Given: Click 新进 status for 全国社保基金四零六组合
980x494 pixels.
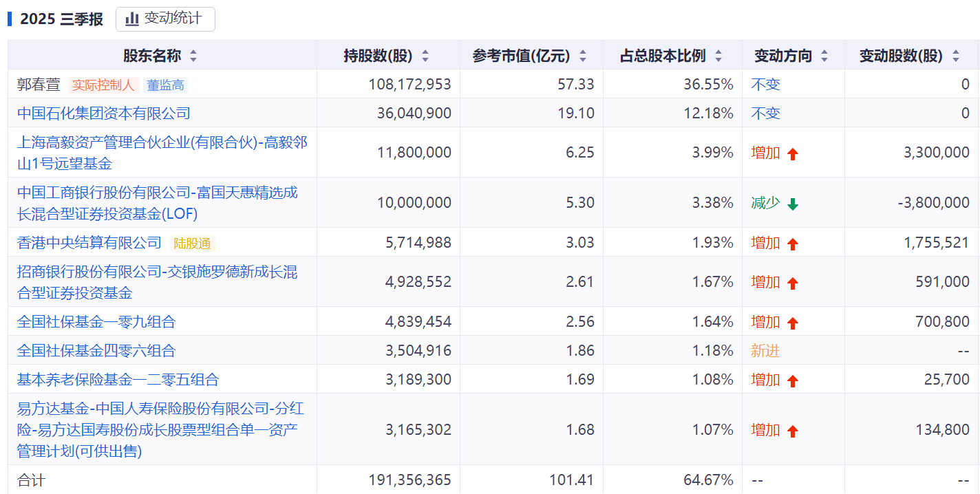Looking at the screenshot, I should [x=765, y=351].
